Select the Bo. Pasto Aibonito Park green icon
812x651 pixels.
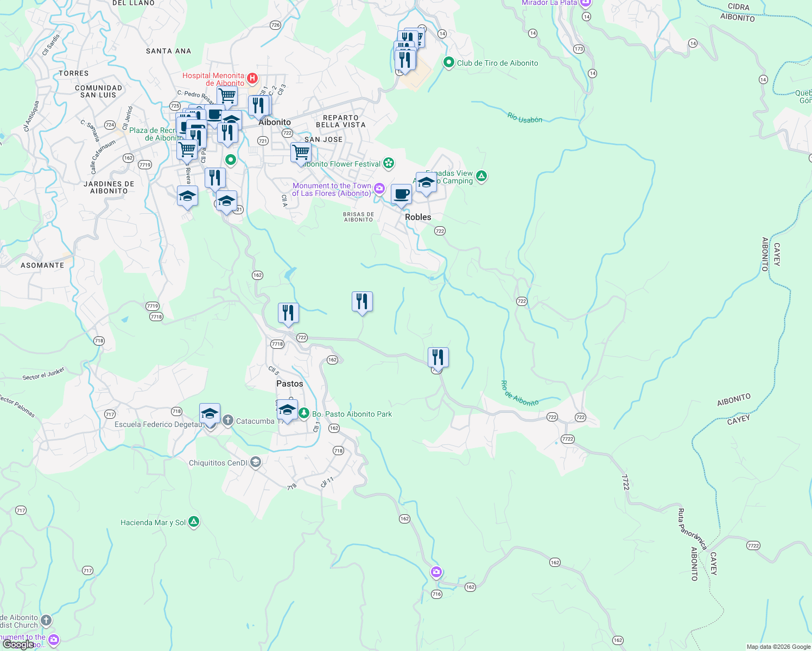pos(305,414)
